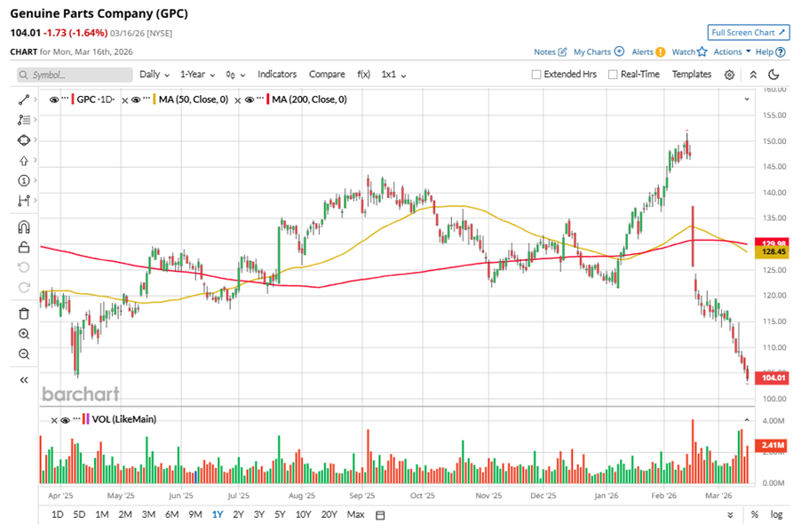Delete drawings with the trash icon
The width and height of the screenshot is (801, 532).
tap(23, 314)
